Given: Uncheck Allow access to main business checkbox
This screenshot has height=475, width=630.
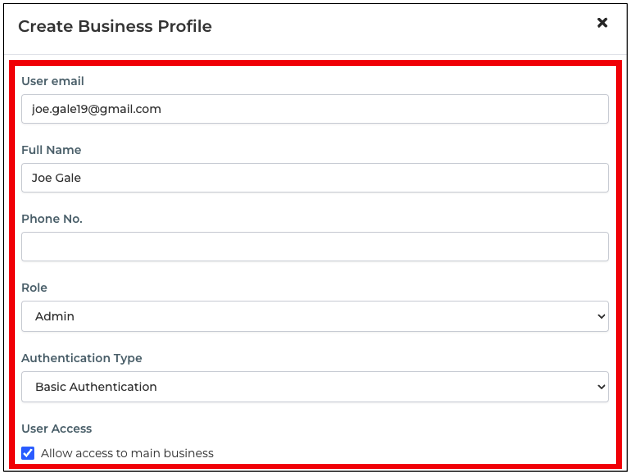Looking at the screenshot, I should (x=28, y=453).
